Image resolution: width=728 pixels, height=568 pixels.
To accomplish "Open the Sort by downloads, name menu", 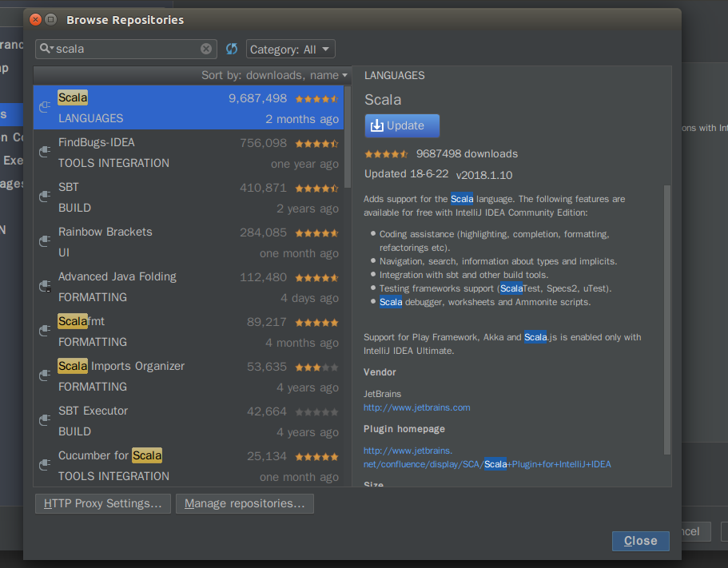I will tap(274, 75).
